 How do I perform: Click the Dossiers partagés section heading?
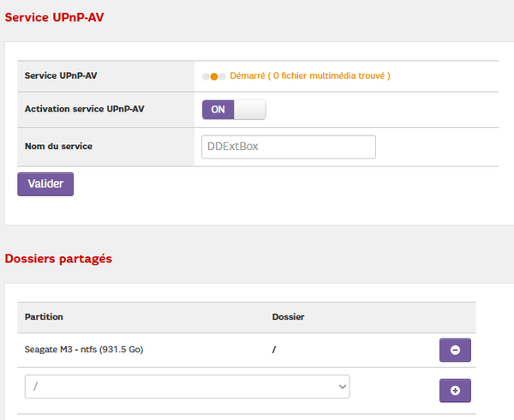point(58,258)
